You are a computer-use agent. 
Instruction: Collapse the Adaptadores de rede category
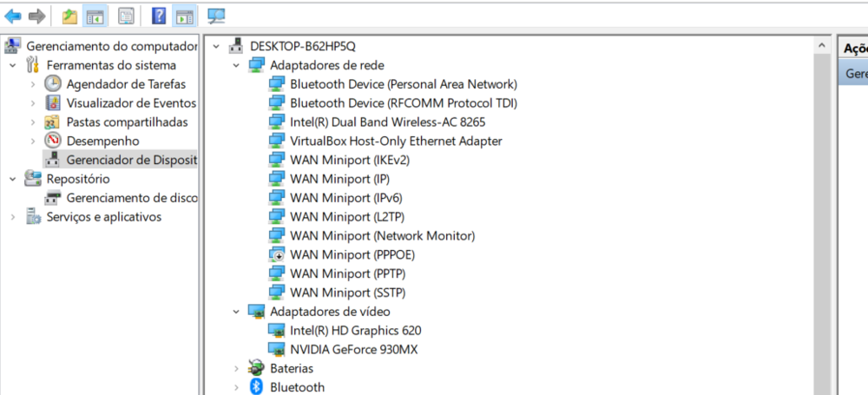pos(237,65)
